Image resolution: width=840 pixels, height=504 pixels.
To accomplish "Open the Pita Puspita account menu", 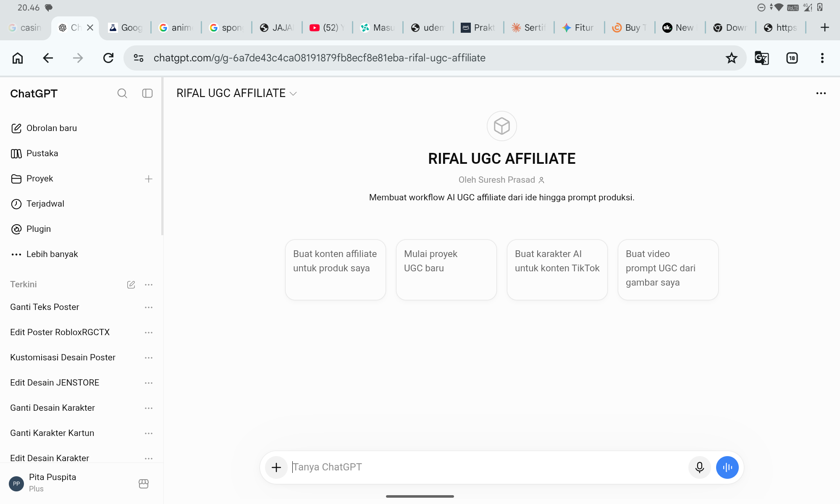I will 43,483.
